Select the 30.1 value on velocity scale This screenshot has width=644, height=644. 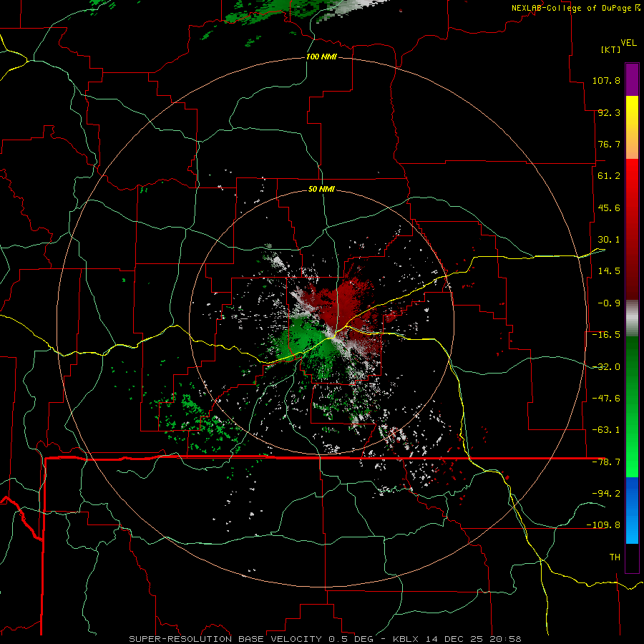[x=609, y=240]
